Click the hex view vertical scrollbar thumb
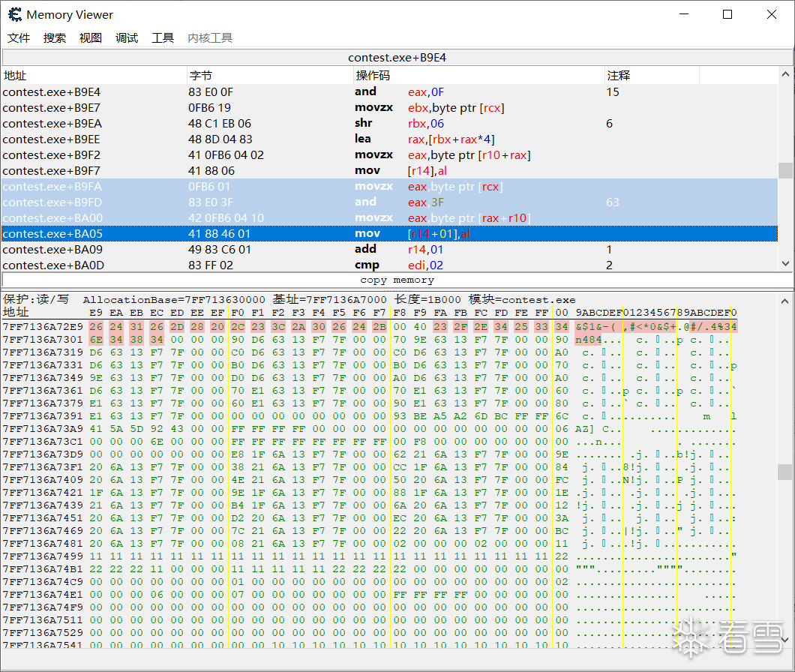The height and width of the screenshot is (672, 795). click(x=785, y=472)
